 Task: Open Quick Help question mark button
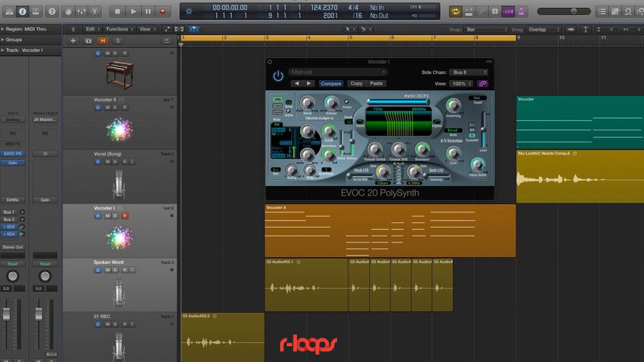52,11
